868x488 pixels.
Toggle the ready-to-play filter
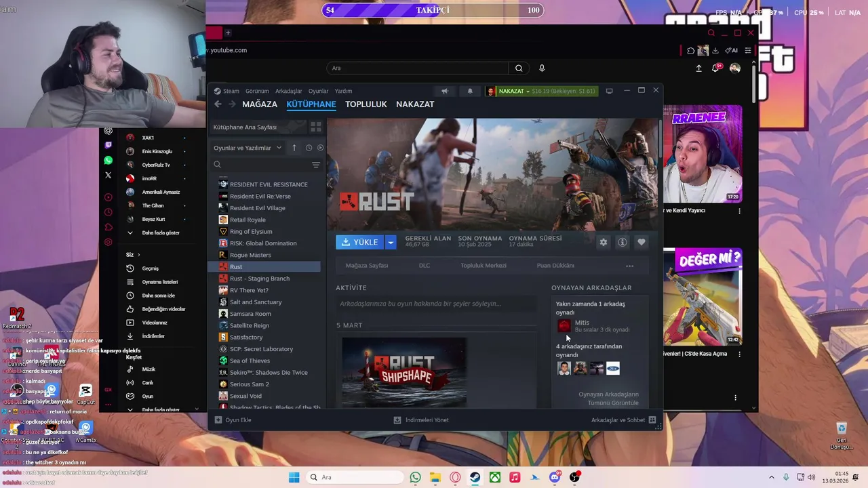click(x=320, y=148)
